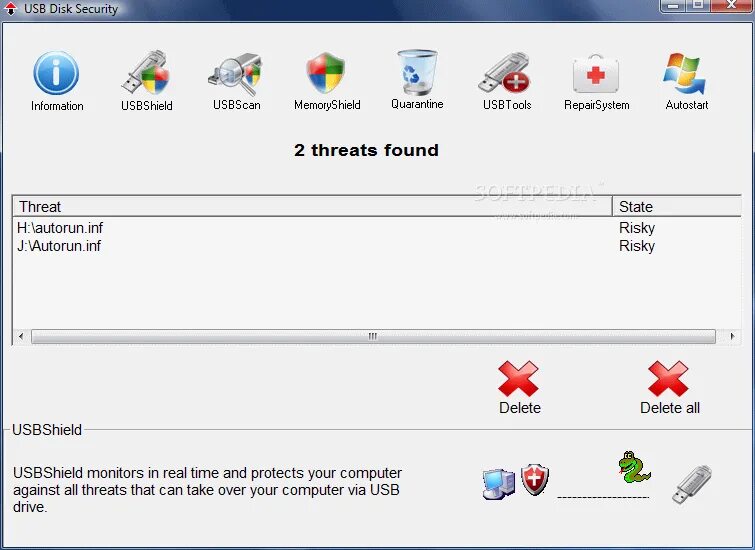Click the horizontal scrollbar thumb

(x=373, y=336)
